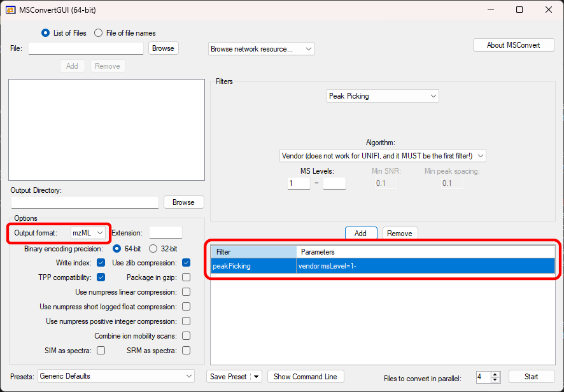Add the configured filter to the filter list
The height and width of the screenshot is (392, 564).
[361, 233]
